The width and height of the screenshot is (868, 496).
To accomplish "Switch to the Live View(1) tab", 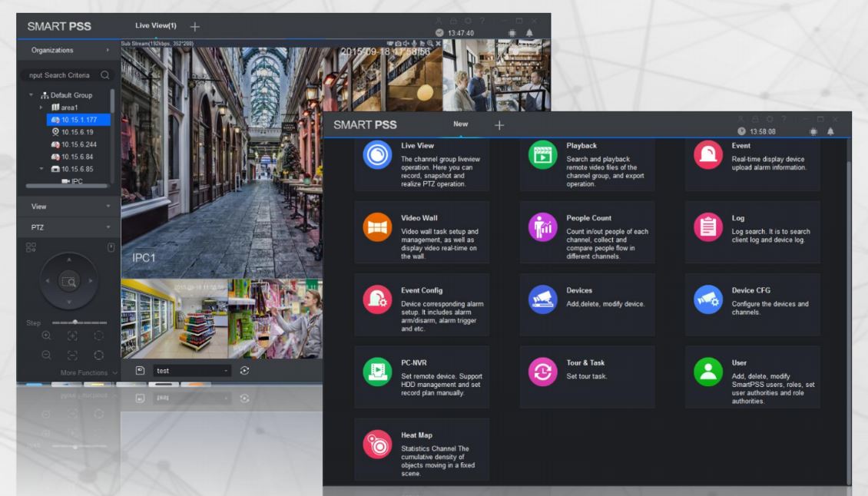I will (156, 25).
